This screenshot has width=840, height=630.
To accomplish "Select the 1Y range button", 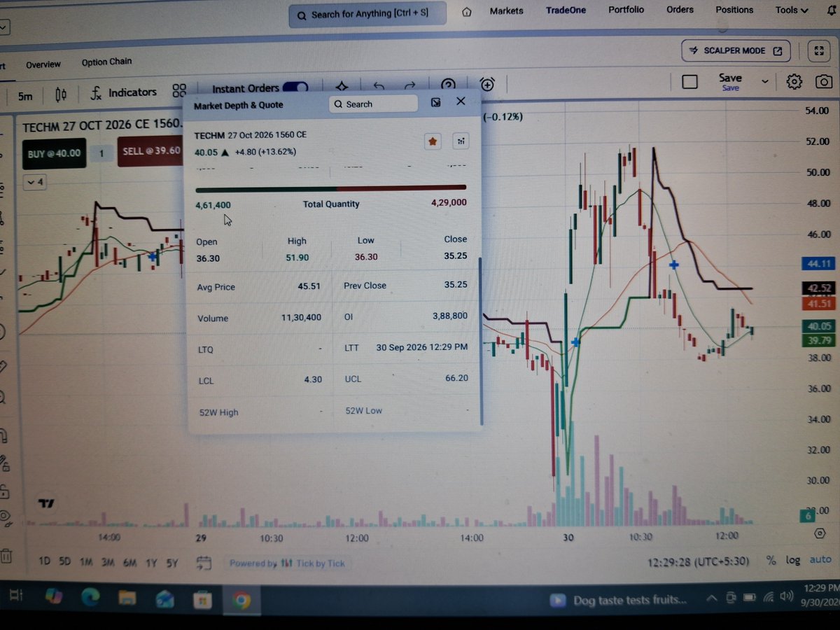I will (151, 562).
